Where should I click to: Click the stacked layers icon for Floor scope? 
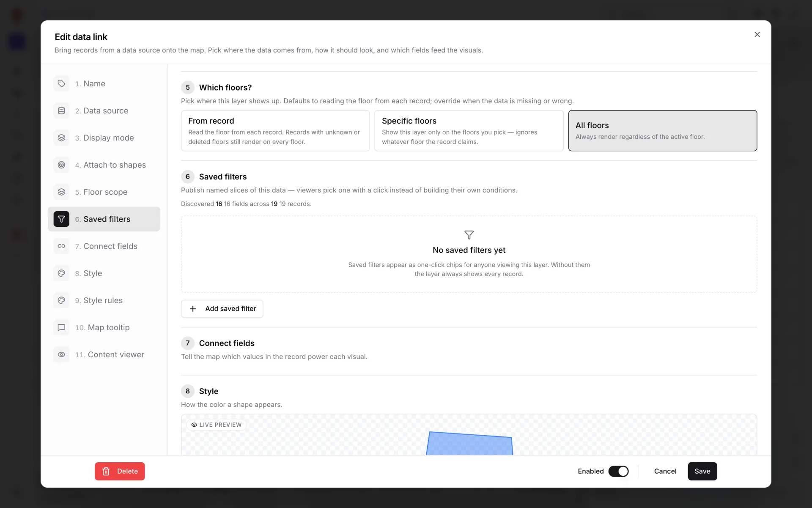point(61,192)
